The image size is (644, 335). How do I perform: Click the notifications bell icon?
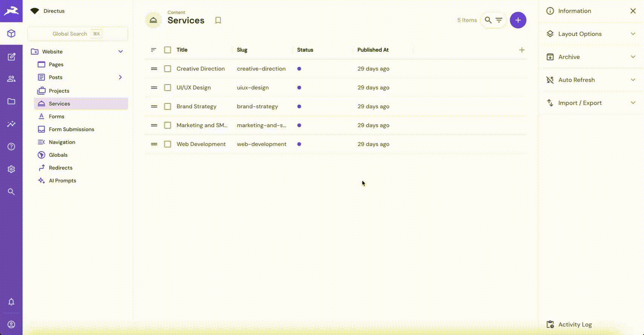11,302
